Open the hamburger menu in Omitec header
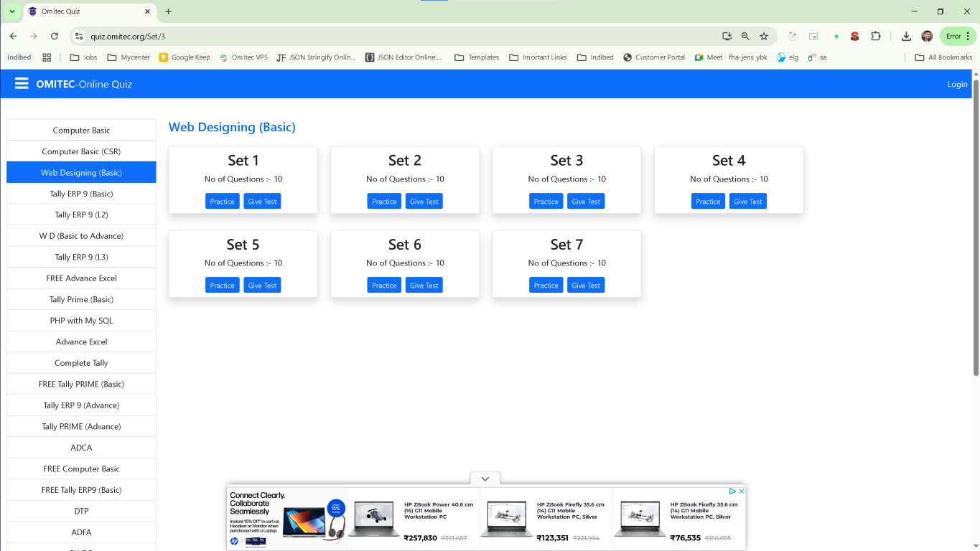The width and height of the screenshot is (980, 551). (21, 84)
